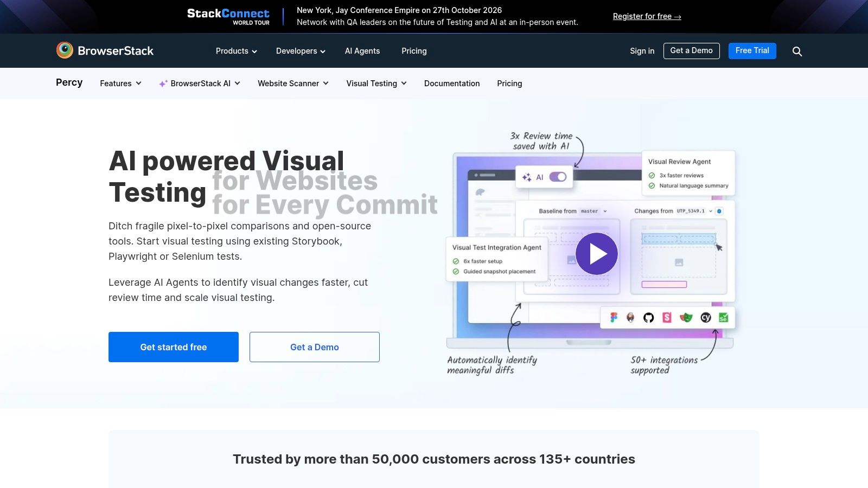Play the Percy demo video

pos(597,254)
